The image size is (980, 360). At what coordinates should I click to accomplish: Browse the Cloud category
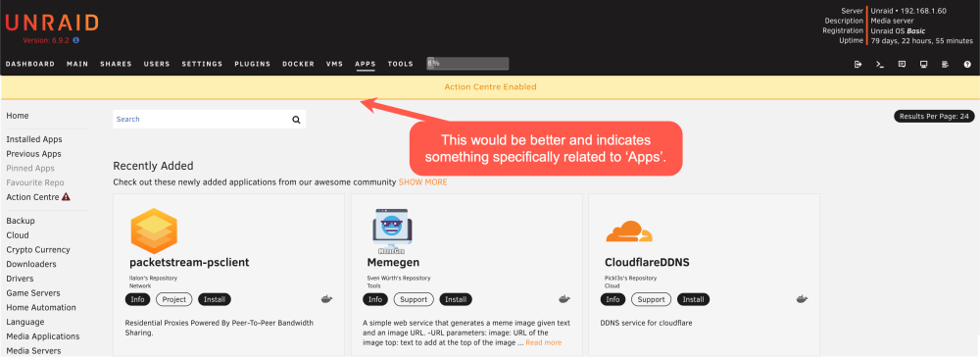[18, 235]
